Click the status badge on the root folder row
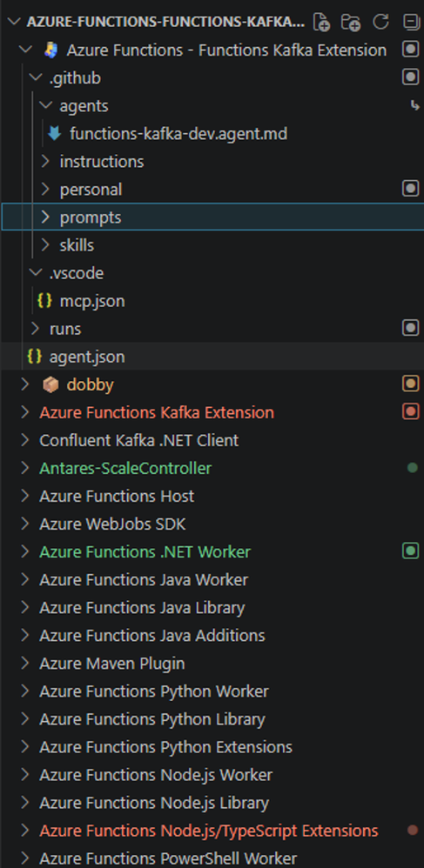Viewport: 424px width, 868px height. (x=410, y=50)
